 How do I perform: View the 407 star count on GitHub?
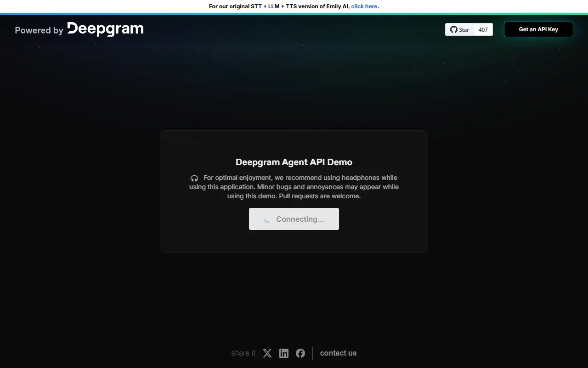[x=483, y=29]
